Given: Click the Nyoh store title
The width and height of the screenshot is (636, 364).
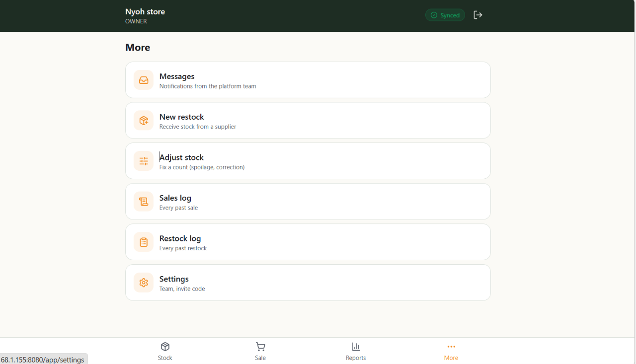Looking at the screenshot, I should [x=145, y=11].
